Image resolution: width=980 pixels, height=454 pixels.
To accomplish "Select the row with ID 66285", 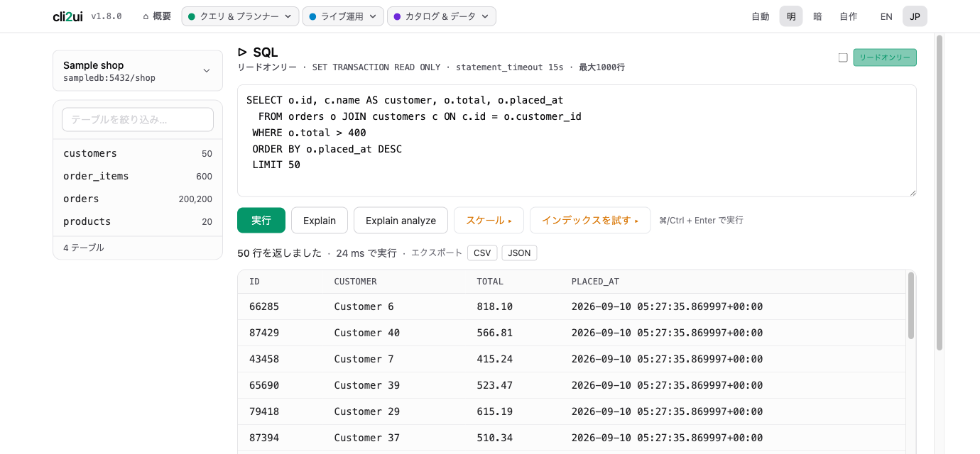I will click(x=572, y=306).
